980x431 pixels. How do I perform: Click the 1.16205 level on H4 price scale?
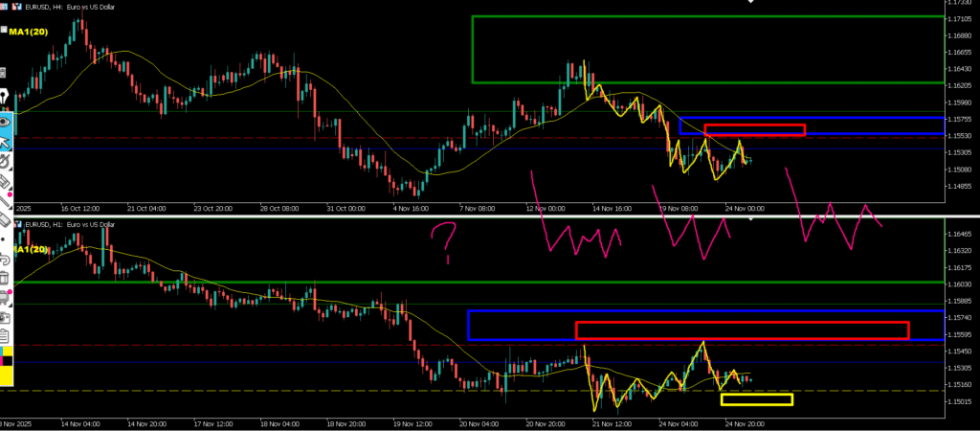[955, 85]
